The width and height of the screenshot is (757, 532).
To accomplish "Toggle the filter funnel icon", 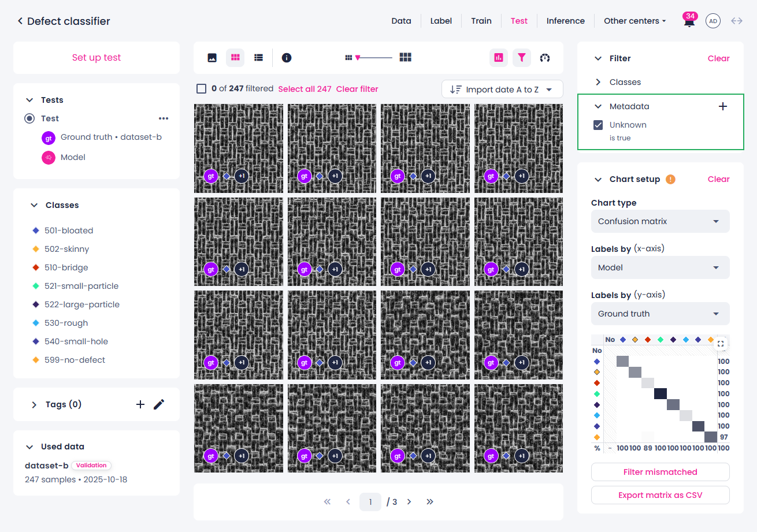I will (x=522, y=58).
